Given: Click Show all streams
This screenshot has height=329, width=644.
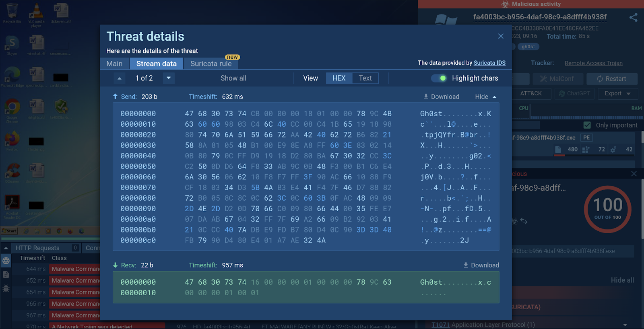Looking at the screenshot, I should pyautogui.click(x=233, y=78).
